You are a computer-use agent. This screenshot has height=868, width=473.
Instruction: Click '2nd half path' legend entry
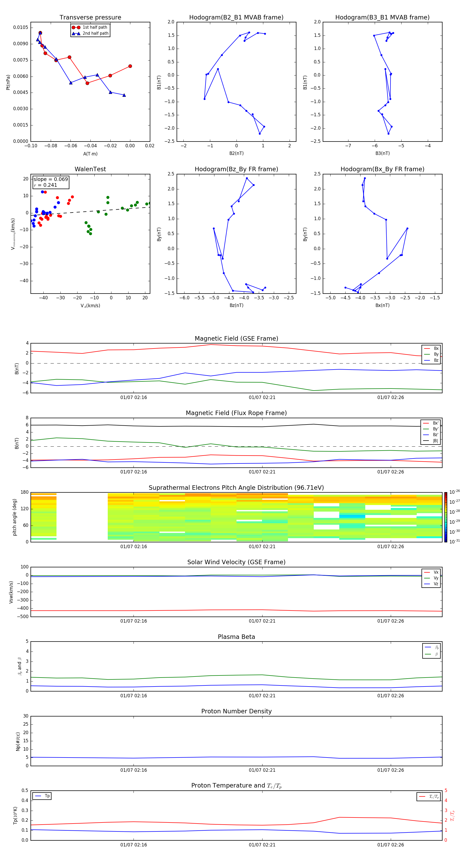point(90,33)
